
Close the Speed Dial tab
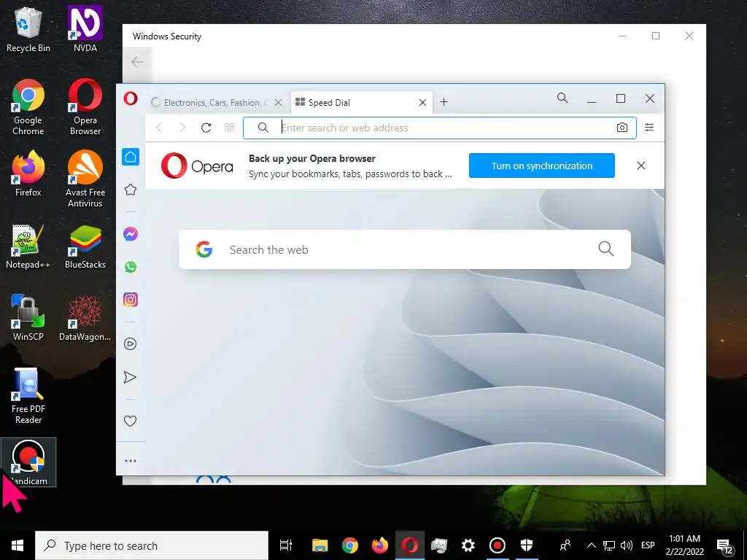(x=422, y=102)
